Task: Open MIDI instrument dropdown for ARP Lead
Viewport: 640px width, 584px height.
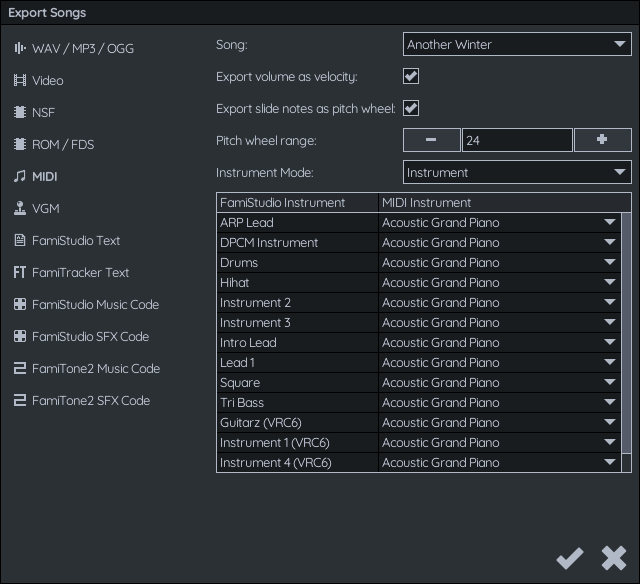Action: tap(499, 222)
